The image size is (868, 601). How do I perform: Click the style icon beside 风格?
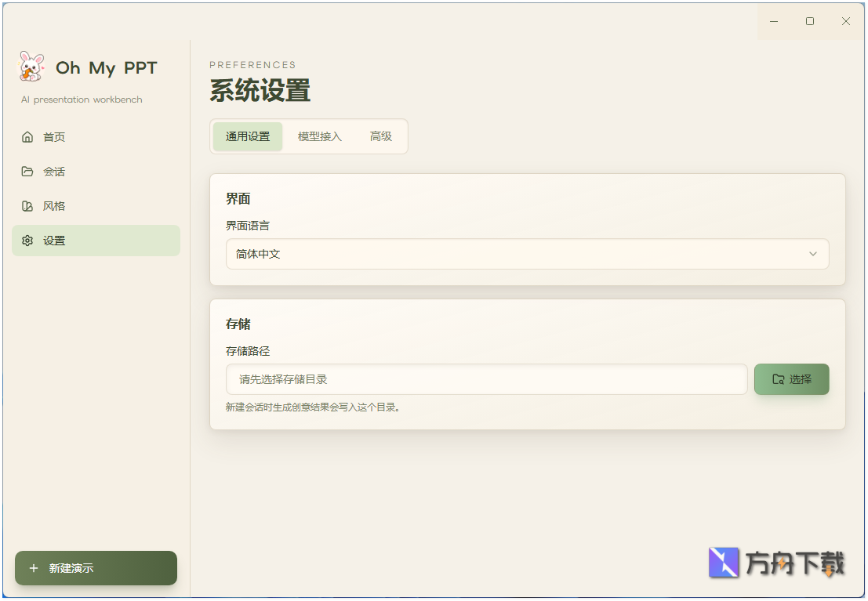click(27, 206)
